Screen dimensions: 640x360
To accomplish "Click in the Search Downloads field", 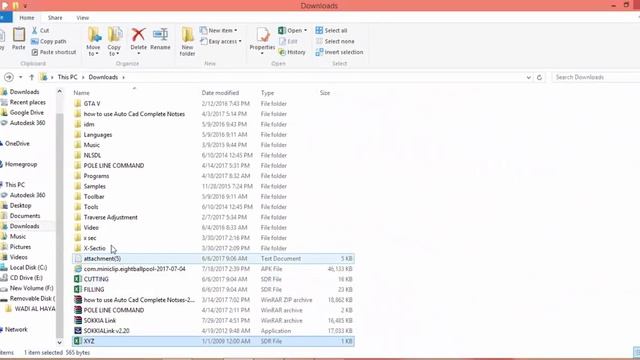I will pyautogui.click(x=596, y=77).
